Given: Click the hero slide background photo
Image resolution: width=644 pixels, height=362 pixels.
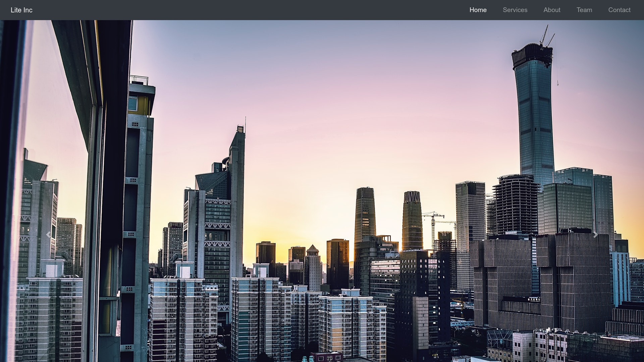Looking at the screenshot, I should point(322,134).
